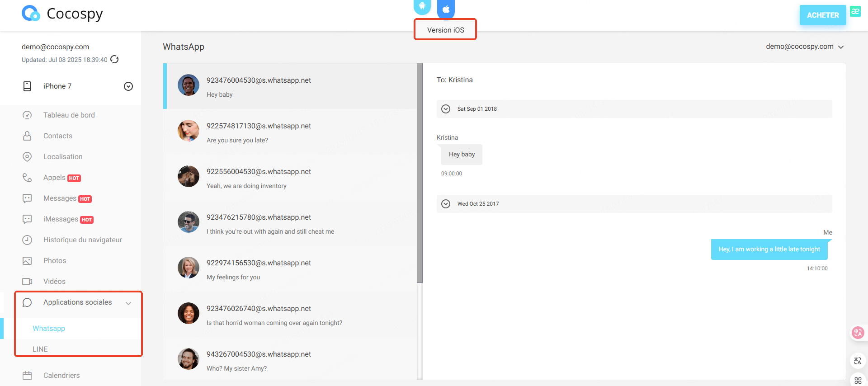Image resolution: width=868 pixels, height=386 pixels.
Task: Click the iMessages chat bubble icon
Action: coord(27,219)
